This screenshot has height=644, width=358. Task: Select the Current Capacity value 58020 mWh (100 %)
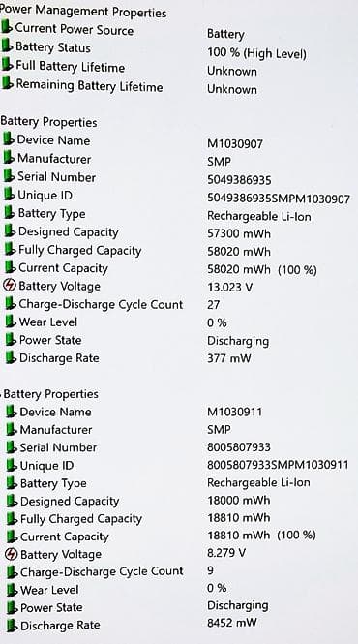(x=262, y=270)
